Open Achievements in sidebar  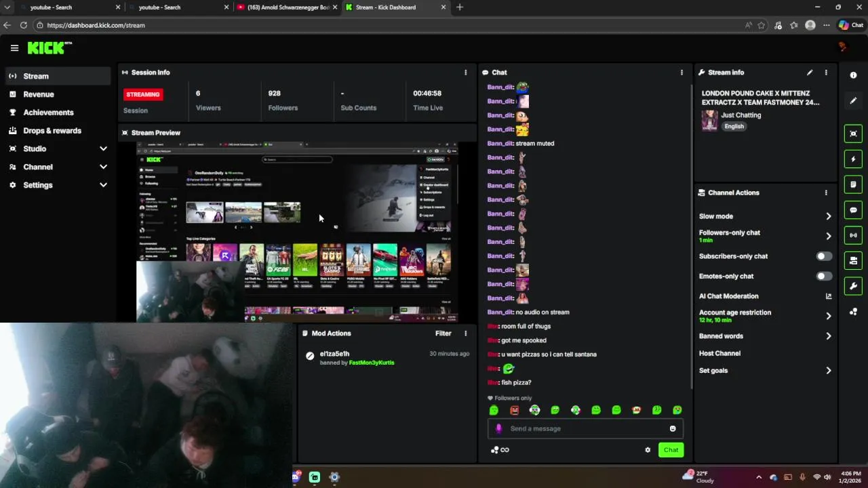click(58, 113)
